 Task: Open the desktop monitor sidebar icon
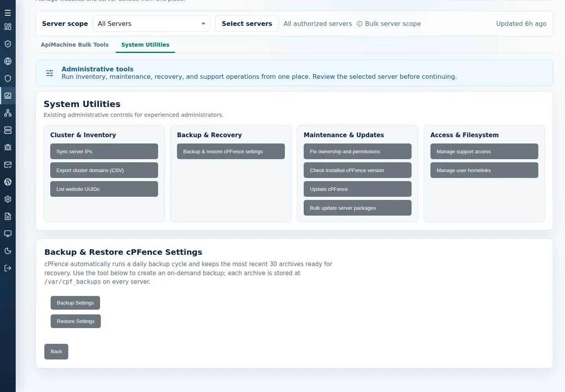pyautogui.click(x=8, y=234)
